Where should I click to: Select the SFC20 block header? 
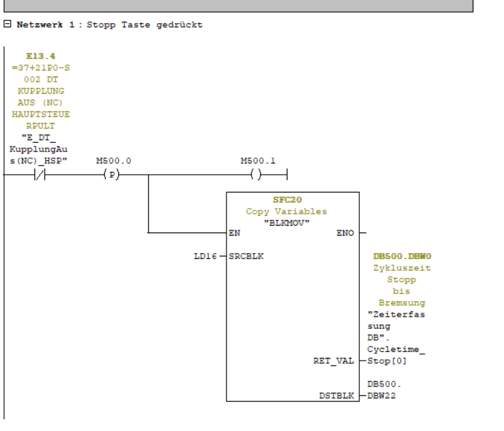tap(292, 200)
